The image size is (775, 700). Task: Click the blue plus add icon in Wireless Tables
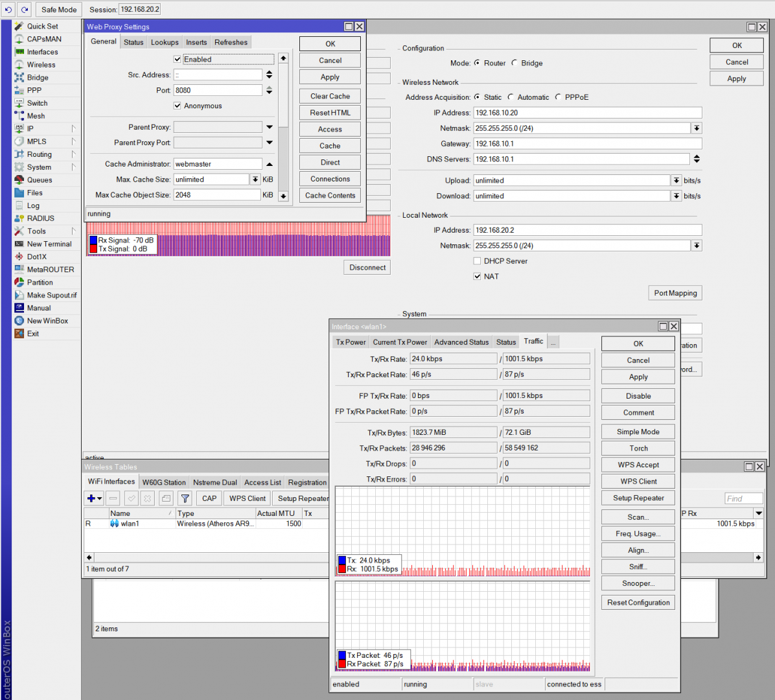coord(91,498)
